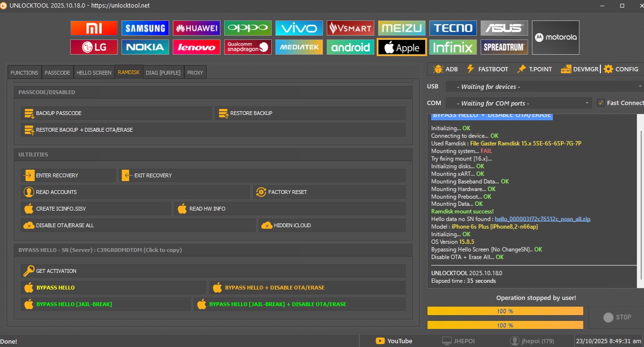The width and height of the screenshot is (644, 347).
Task: Copy serial number C39GR0DMDTDM from header
Action: (x=120, y=250)
